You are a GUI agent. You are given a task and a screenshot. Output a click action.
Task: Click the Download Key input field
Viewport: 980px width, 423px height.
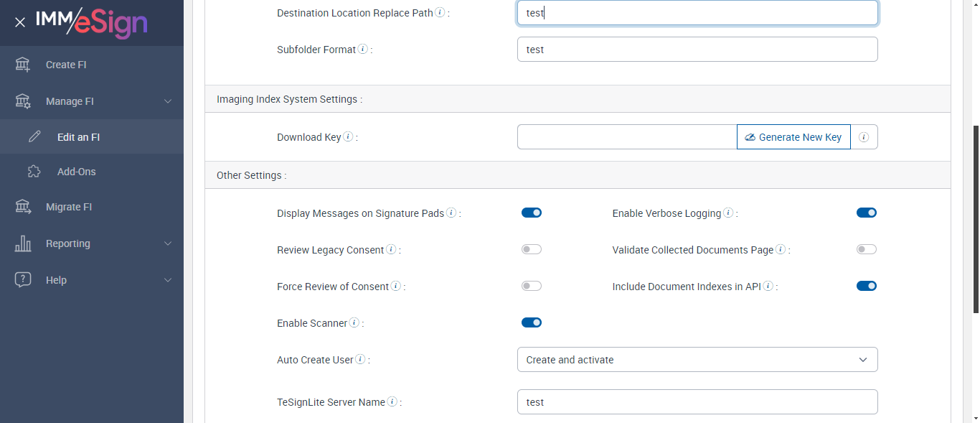627,137
